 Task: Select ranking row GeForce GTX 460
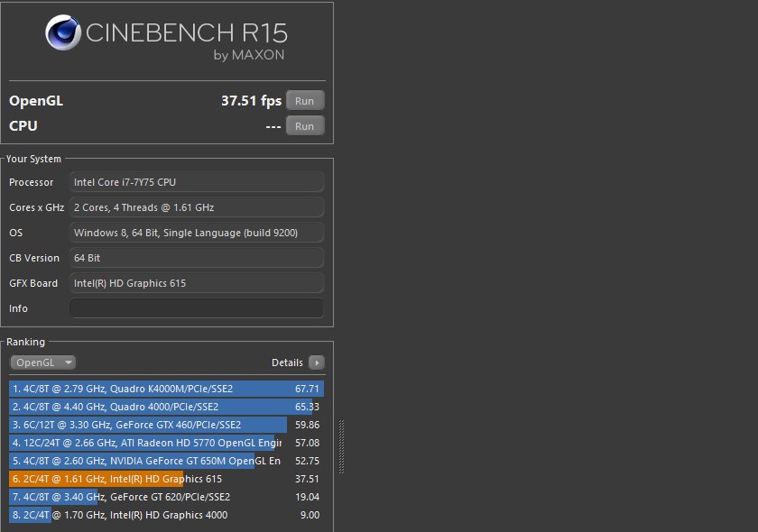166,425
